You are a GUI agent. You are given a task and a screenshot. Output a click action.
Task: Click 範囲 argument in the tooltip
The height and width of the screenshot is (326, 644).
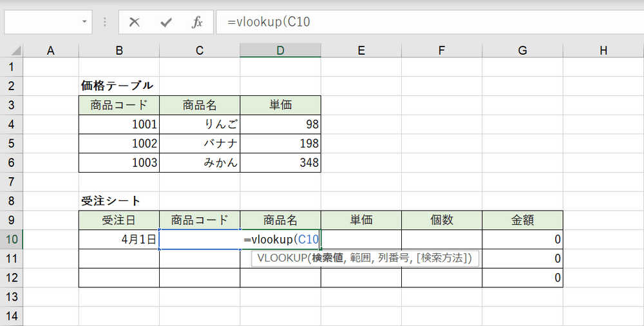360,258
